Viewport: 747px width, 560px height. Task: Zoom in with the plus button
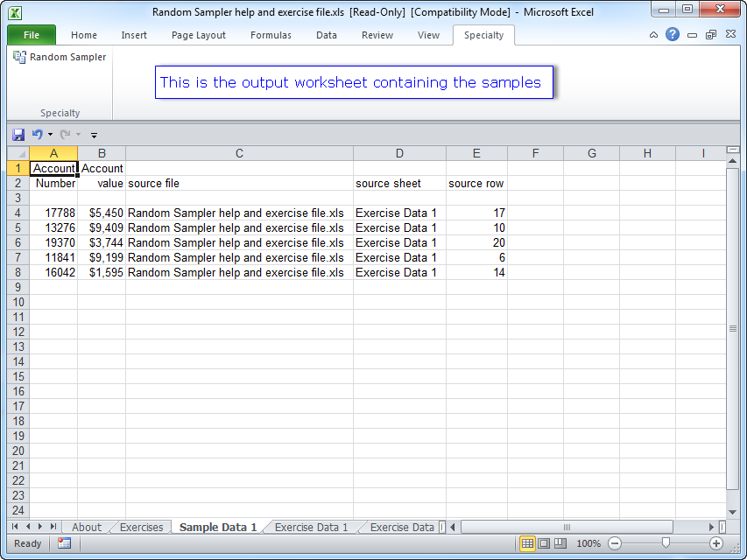(x=716, y=543)
